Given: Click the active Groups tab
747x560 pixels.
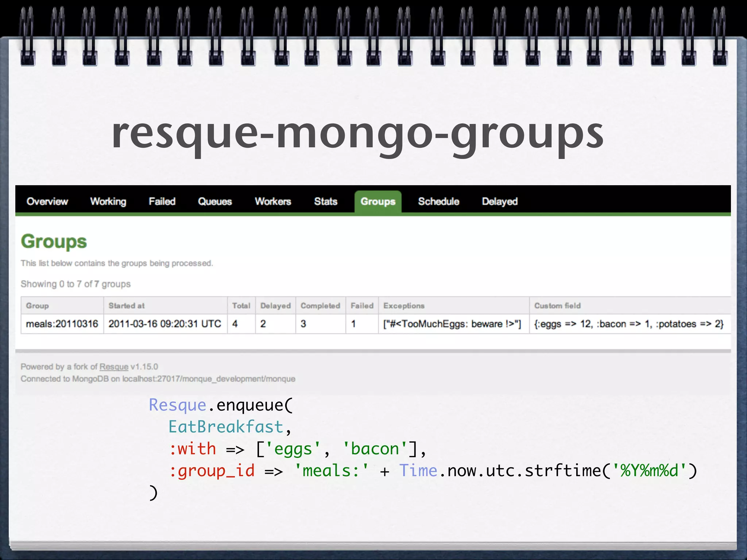Looking at the screenshot, I should pyautogui.click(x=378, y=202).
